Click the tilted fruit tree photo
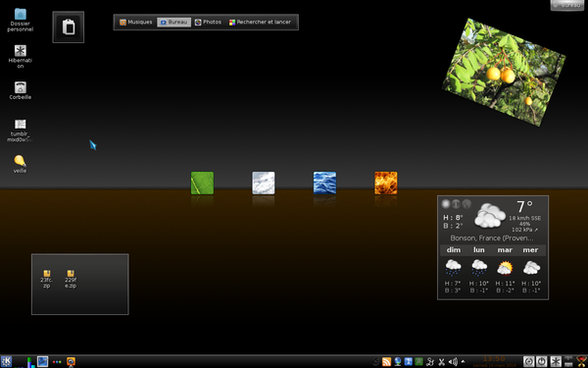Viewport: 588px width, 368px height. point(504,72)
